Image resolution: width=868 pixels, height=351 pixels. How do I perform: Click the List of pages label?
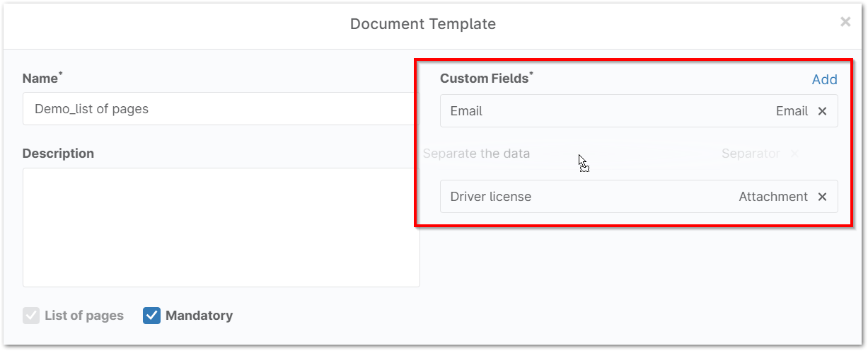tap(83, 316)
